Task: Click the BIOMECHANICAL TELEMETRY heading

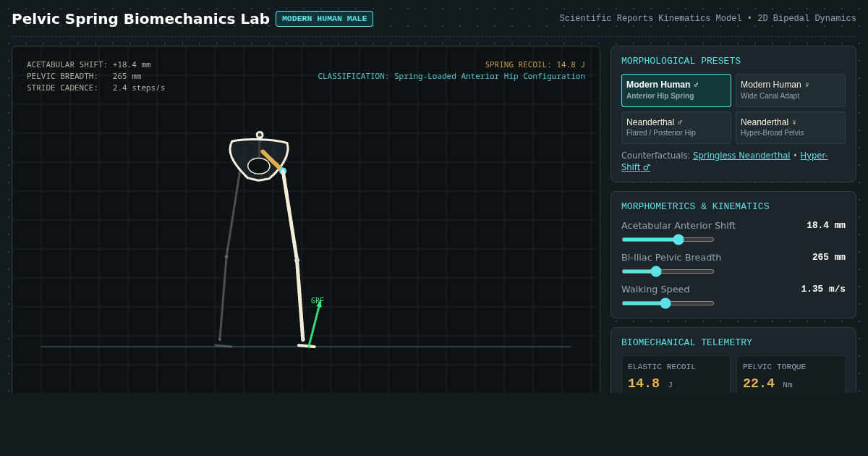Action: tap(686, 342)
